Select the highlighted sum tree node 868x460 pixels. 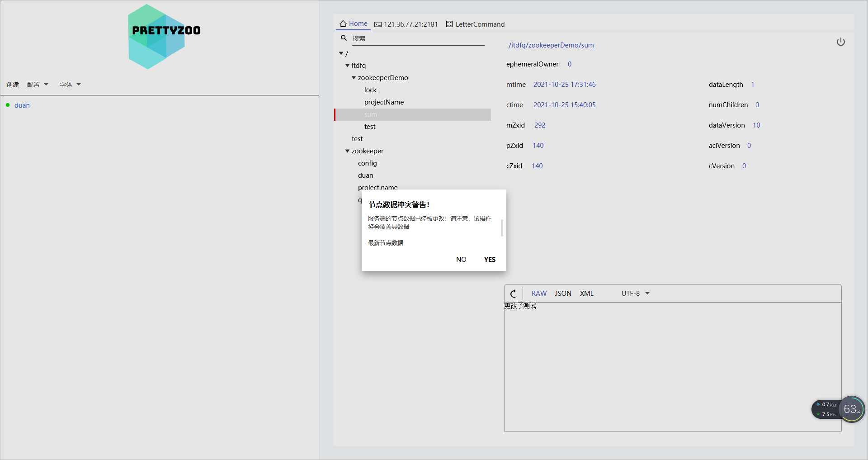click(412, 114)
